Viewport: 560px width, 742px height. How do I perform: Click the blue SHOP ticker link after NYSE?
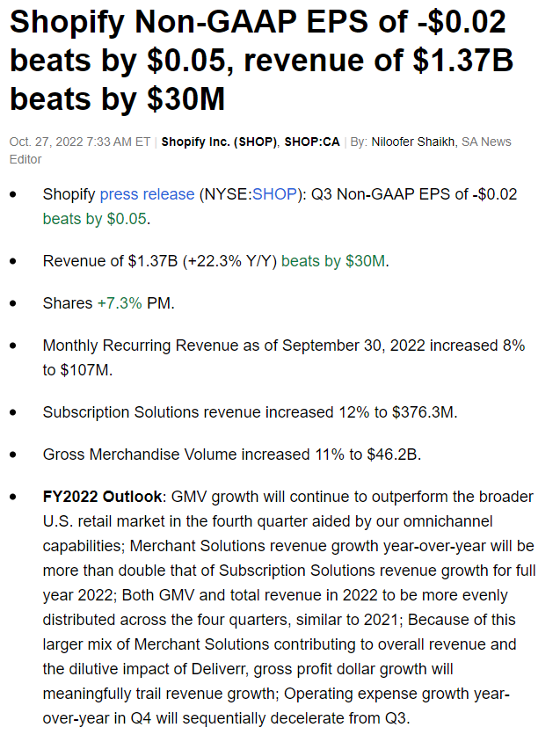pyautogui.click(x=274, y=194)
